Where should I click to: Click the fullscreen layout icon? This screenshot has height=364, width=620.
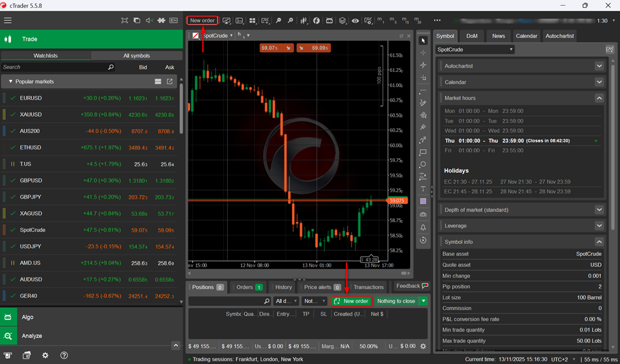125,20
